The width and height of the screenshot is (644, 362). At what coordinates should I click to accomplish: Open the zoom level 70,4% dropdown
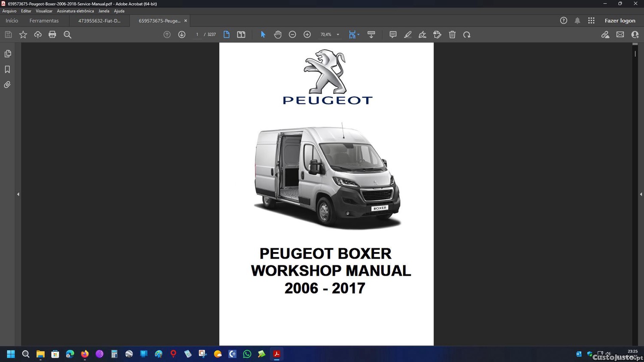click(338, 35)
